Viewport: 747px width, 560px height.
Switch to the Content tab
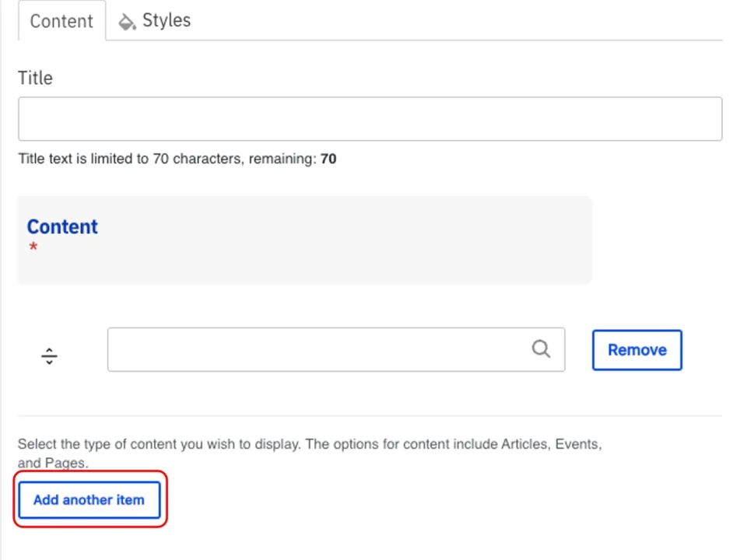61,21
